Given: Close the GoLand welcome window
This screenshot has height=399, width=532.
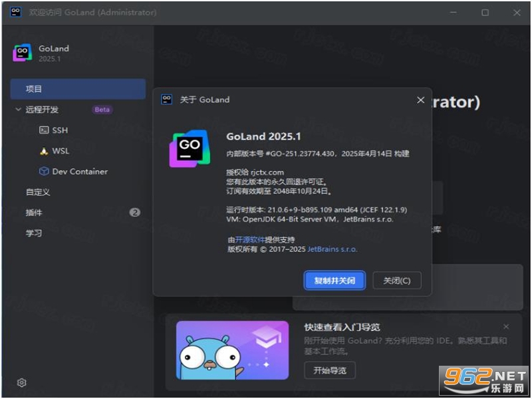Looking at the screenshot, I should tap(517, 13).
